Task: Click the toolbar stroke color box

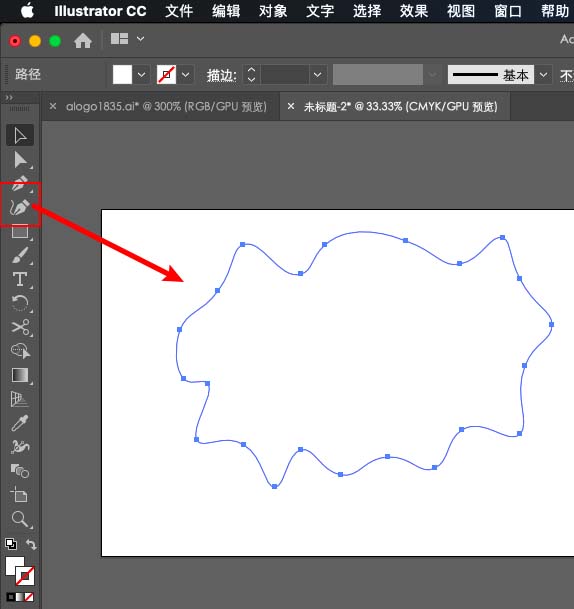Action: (26, 576)
